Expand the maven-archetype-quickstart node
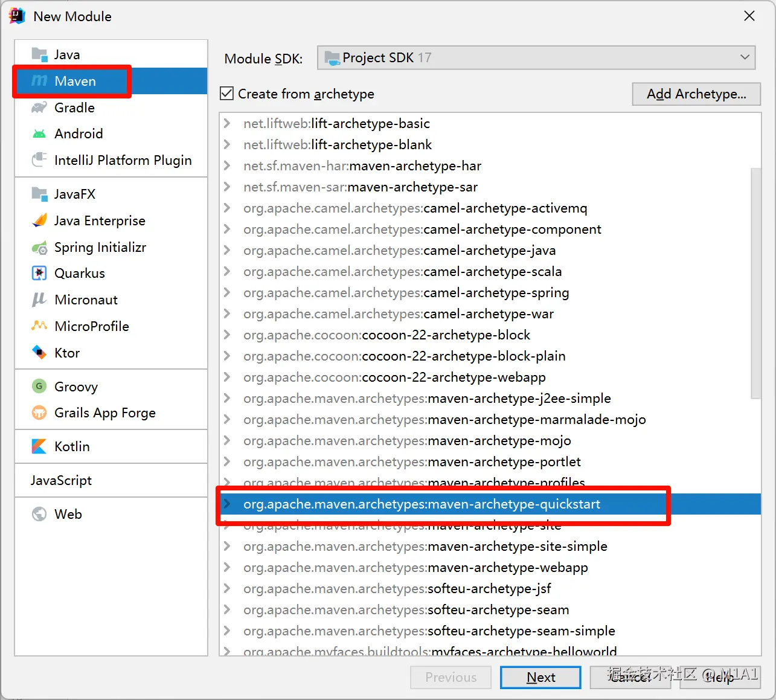The height and width of the screenshot is (700, 776). (x=227, y=504)
